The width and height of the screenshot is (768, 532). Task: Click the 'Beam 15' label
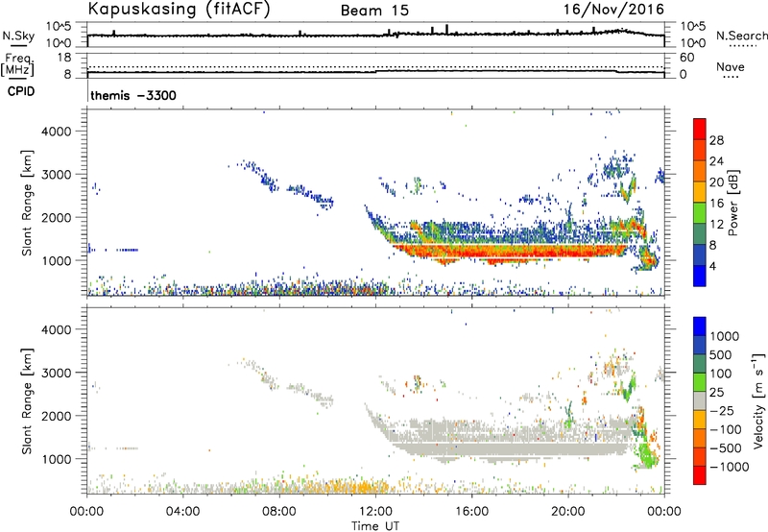pos(374,11)
